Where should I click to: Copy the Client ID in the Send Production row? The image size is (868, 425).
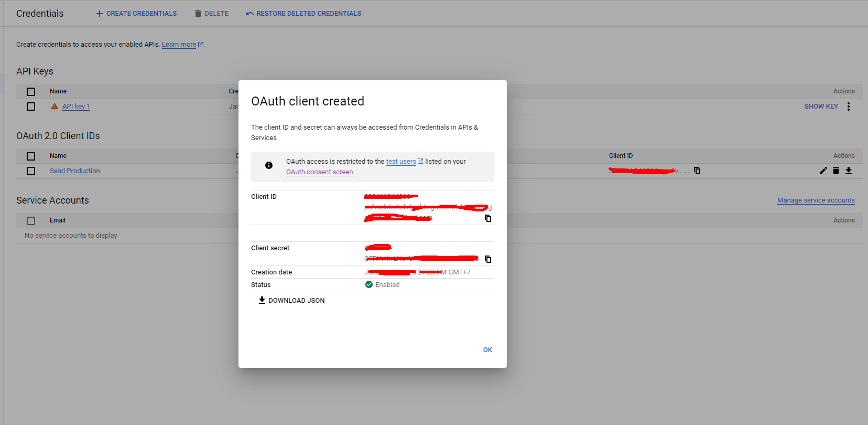point(697,171)
